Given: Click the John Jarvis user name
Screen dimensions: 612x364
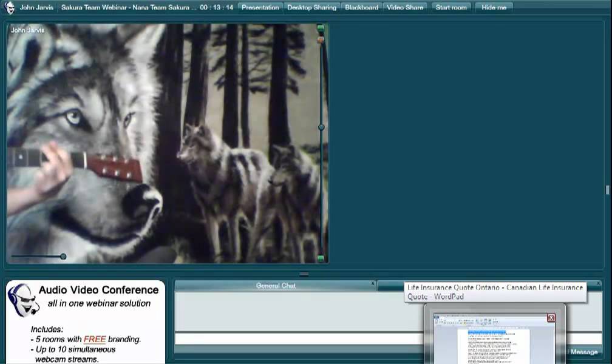Looking at the screenshot, I should point(36,7).
